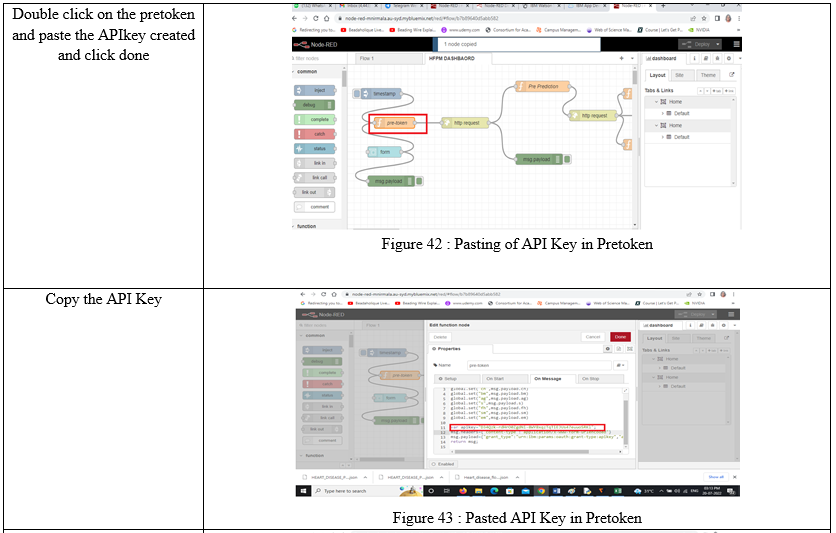This screenshot has width=836, height=533.
Task: Select Site tab in Figure 42 dashboard sidebar
Action: click(x=681, y=75)
